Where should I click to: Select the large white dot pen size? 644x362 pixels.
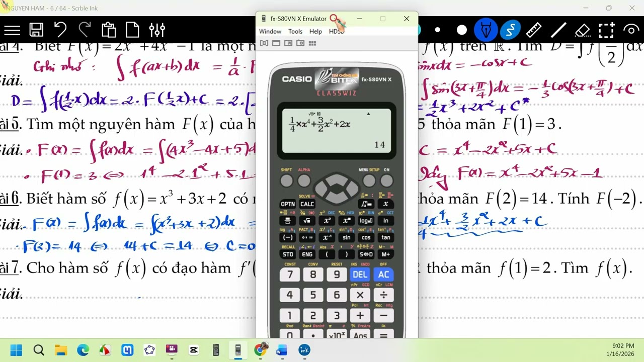click(x=462, y=30)
